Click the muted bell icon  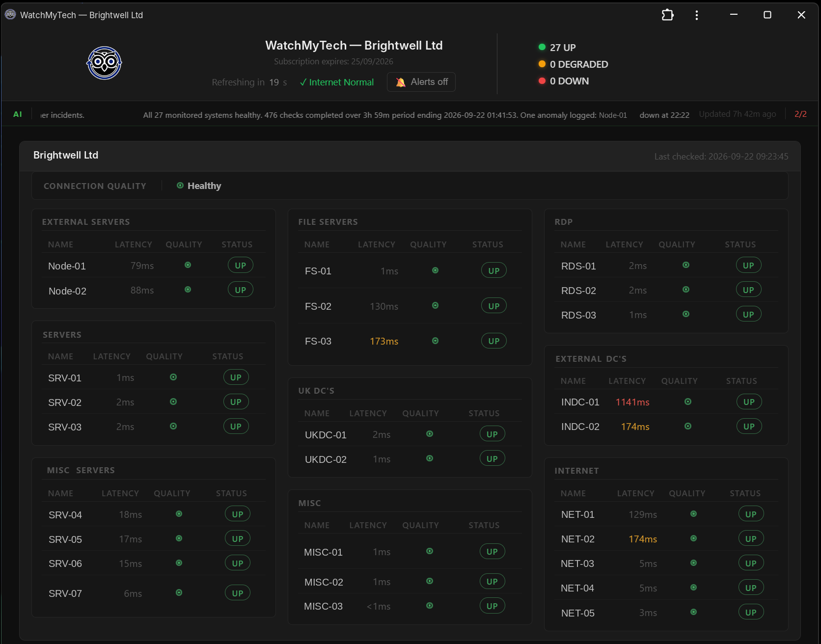click(401, 82)
